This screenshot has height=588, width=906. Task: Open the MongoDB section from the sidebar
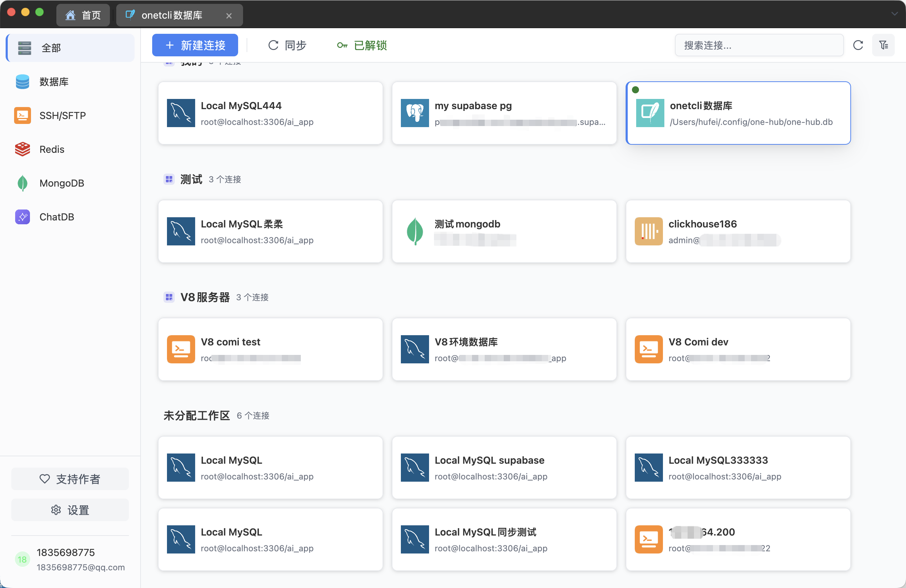[61, 183]
